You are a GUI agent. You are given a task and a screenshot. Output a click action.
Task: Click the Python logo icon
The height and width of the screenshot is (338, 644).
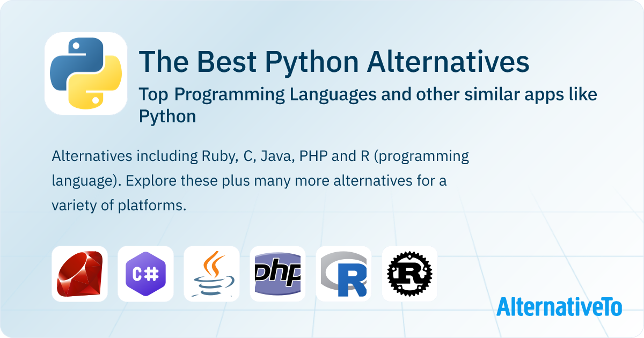tap(86, 74)
